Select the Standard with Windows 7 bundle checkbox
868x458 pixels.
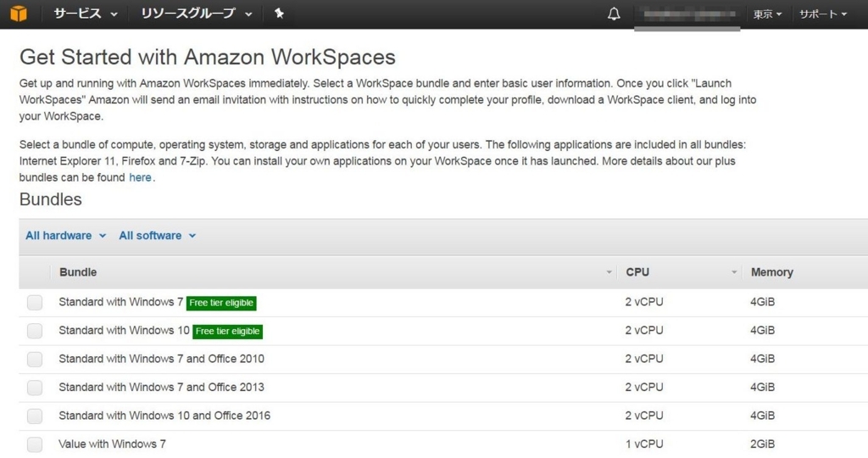35,303
